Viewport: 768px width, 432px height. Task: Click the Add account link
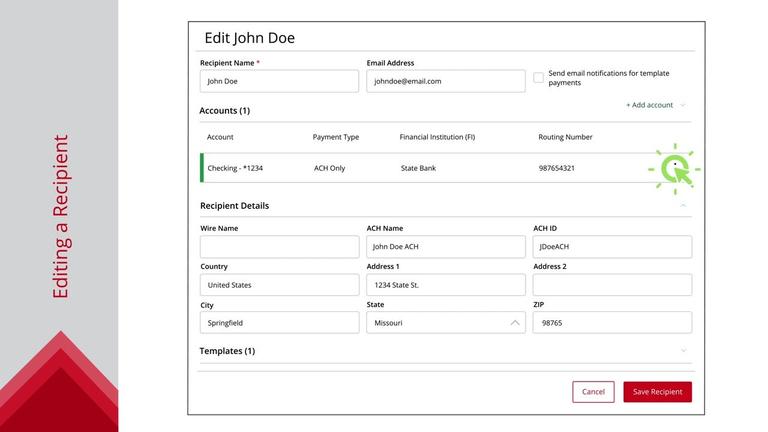(649, 105)
